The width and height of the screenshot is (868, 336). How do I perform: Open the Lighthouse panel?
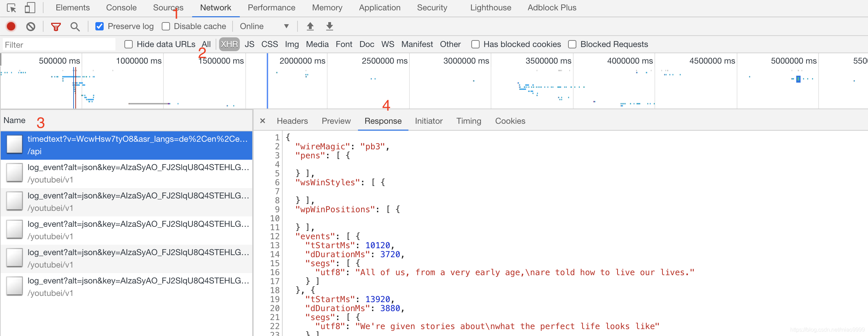(491, 8)
